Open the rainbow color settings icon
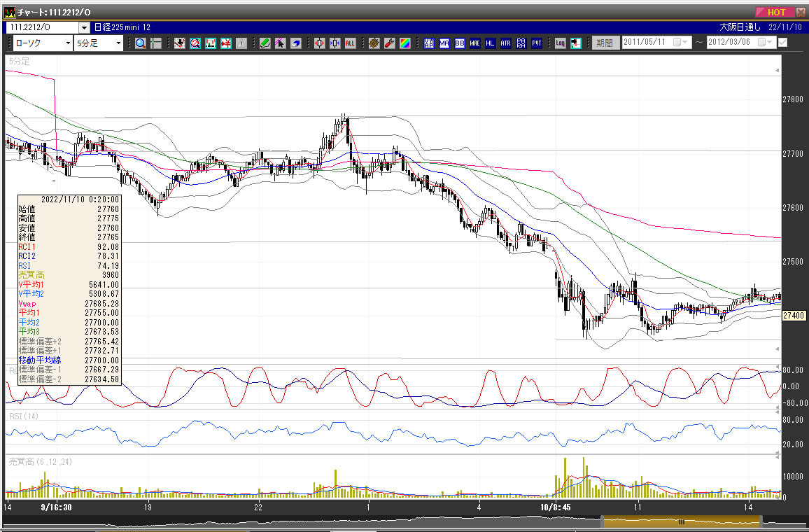Screen dimensions: 809x532 pyautogui.click(x=405, y=43)
